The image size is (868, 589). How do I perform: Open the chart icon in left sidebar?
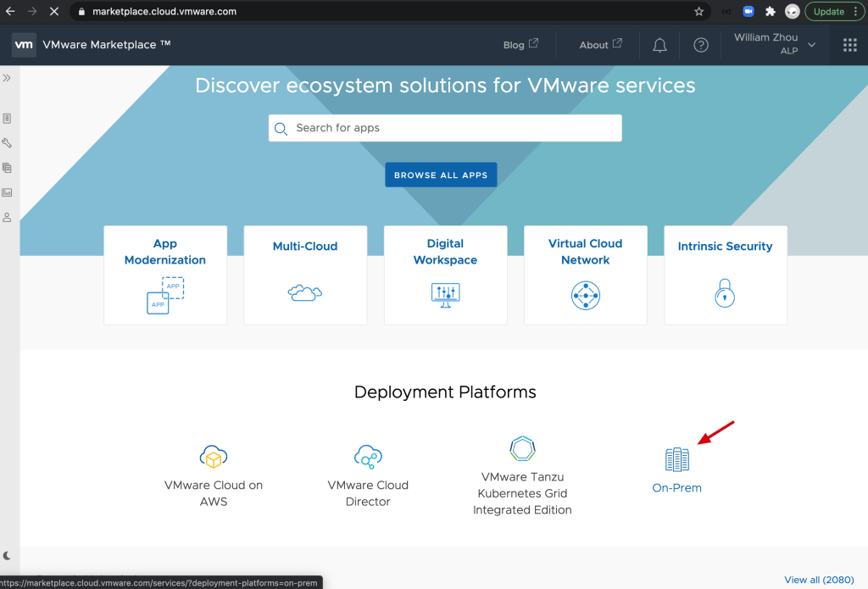pos(7,192)
